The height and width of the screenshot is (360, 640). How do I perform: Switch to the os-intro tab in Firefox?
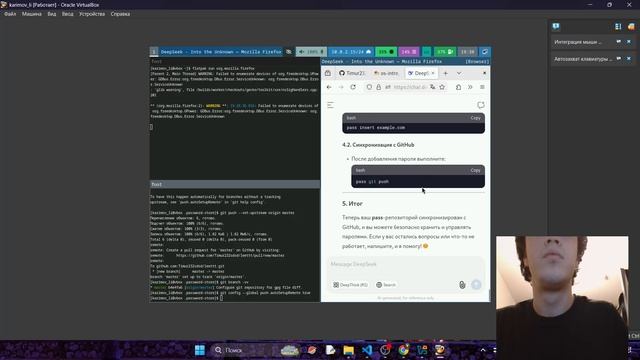point(387,73)
